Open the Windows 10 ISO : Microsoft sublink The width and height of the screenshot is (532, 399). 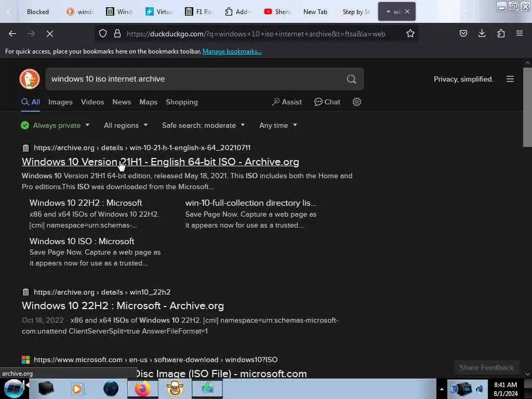point(82,241)
